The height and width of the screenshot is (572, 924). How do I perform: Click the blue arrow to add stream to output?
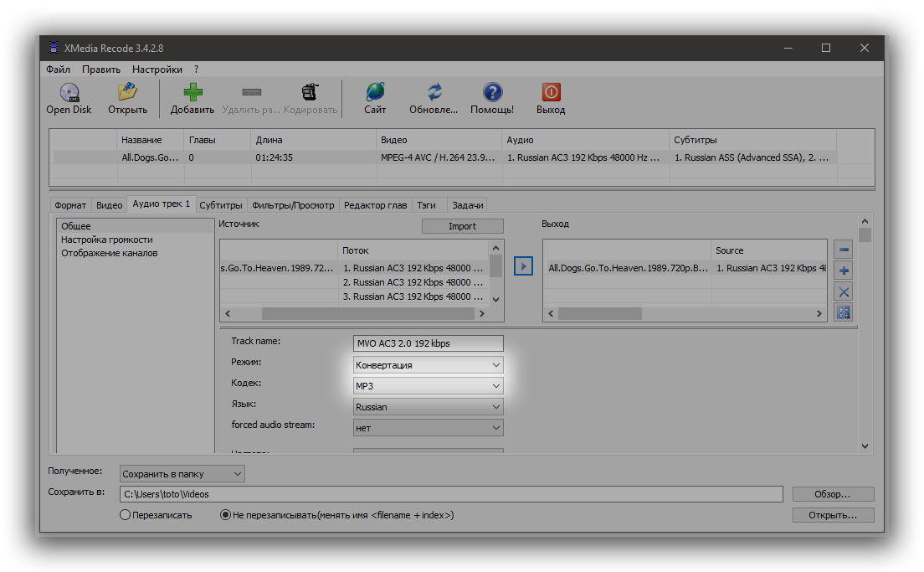tap(523, 266)
